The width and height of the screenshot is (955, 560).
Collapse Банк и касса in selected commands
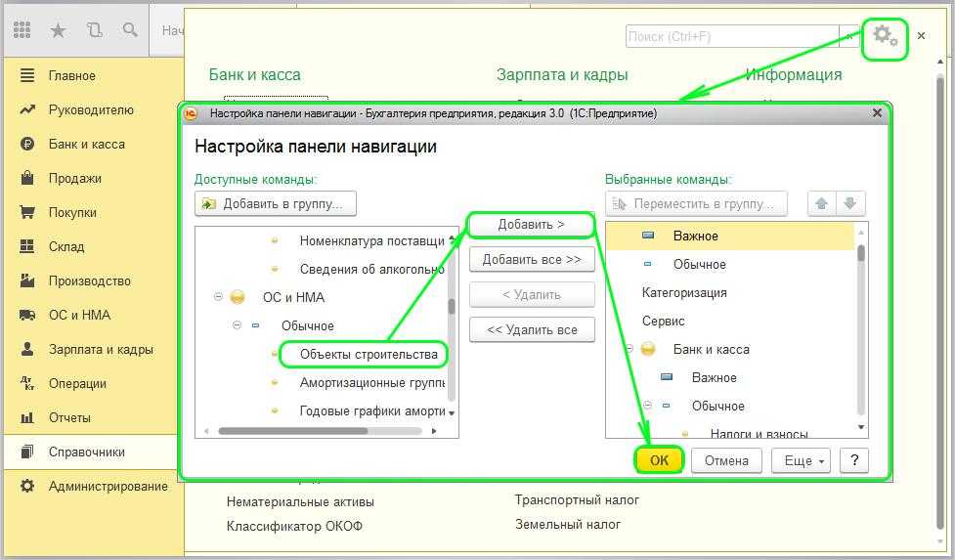[x=629, y=349]
